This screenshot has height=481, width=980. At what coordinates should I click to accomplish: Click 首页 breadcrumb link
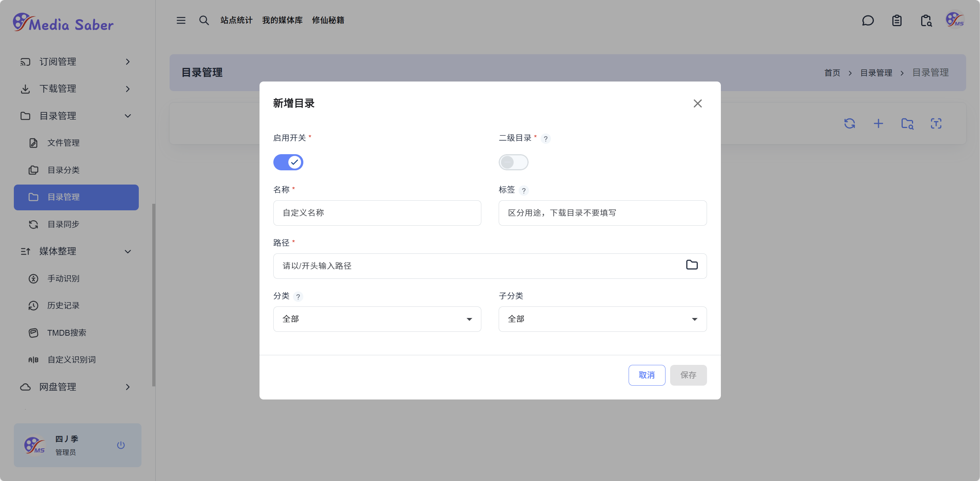tap(832, 73)
